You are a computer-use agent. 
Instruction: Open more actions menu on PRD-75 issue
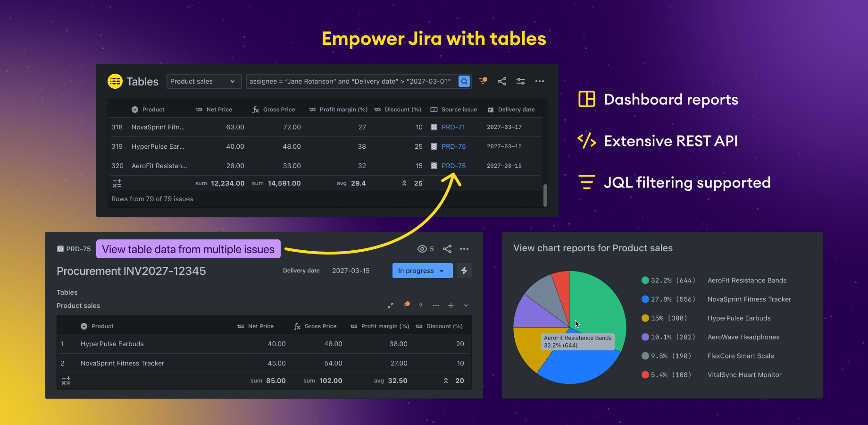(464, 249)
